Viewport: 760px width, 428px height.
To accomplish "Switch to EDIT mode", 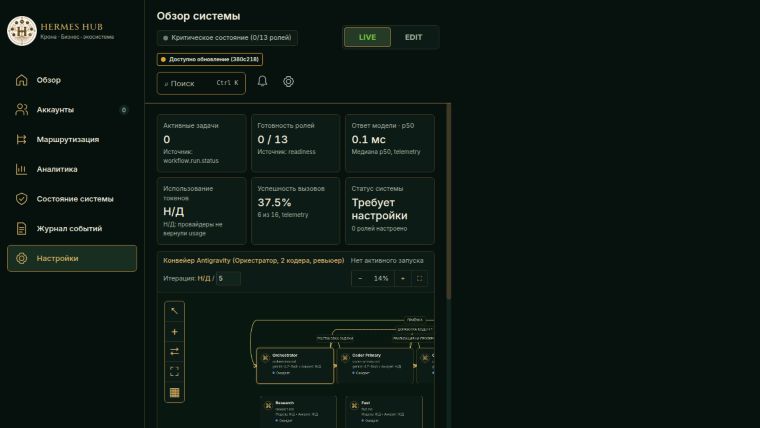I will click(413, 37).
